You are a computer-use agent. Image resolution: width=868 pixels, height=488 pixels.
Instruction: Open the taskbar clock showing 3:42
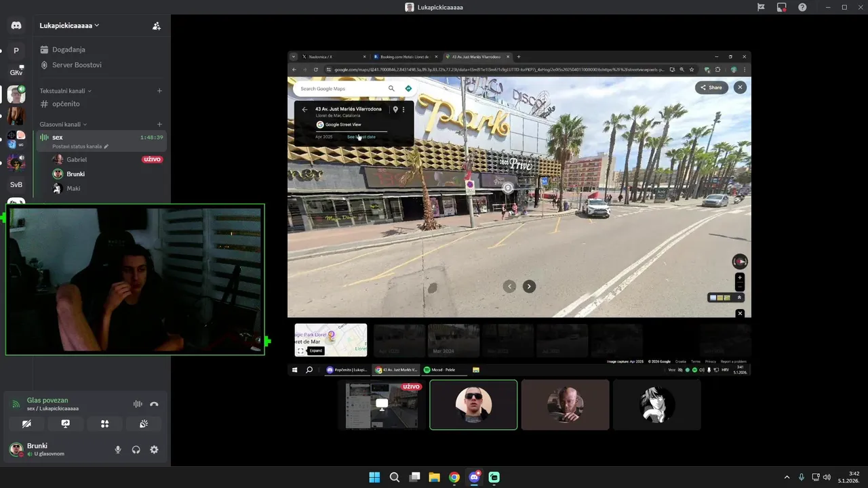point(850,477)
